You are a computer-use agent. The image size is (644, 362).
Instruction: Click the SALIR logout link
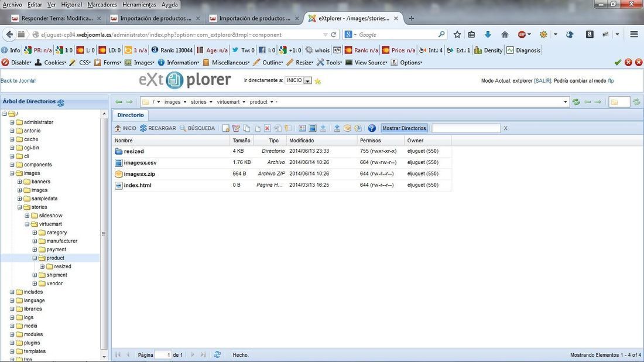543,81
